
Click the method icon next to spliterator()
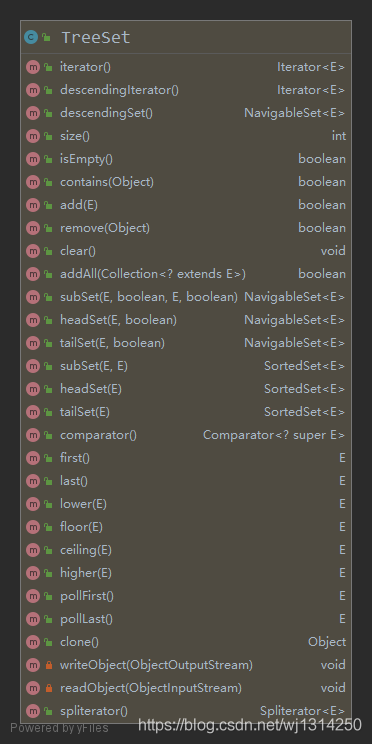tap(32, 711)
